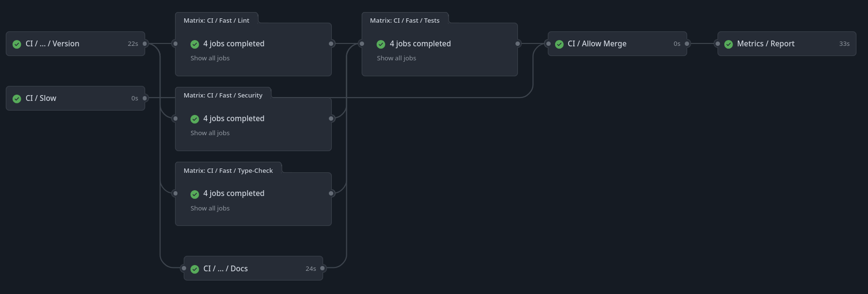Click the 22s duration label on Version node
This screenshot has width=868, height=294.
132,43
